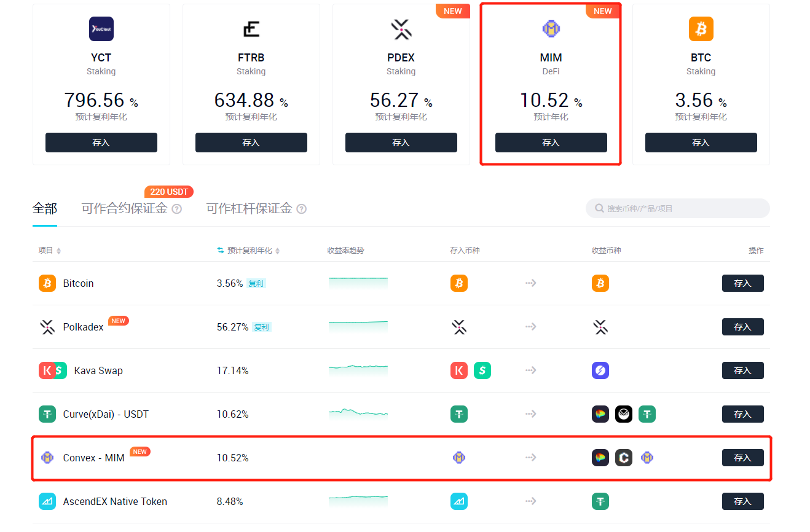
Task: Click the 复利 tag in Bitcoin row
Action: pyautogui.click(x=256, y=284)
